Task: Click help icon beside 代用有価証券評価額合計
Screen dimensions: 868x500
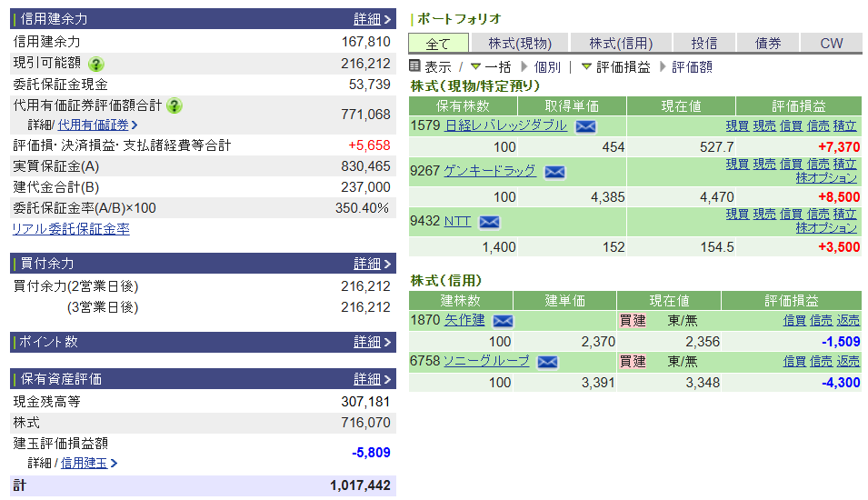Action: (175, 105)
